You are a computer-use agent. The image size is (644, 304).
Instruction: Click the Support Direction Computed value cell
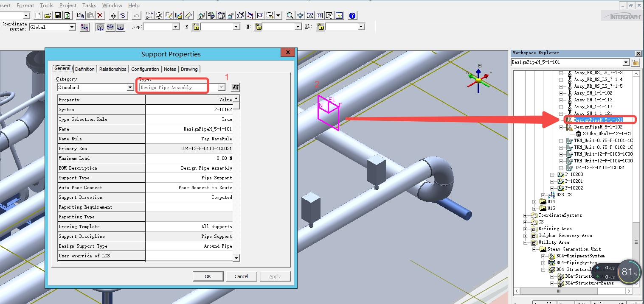189,197
